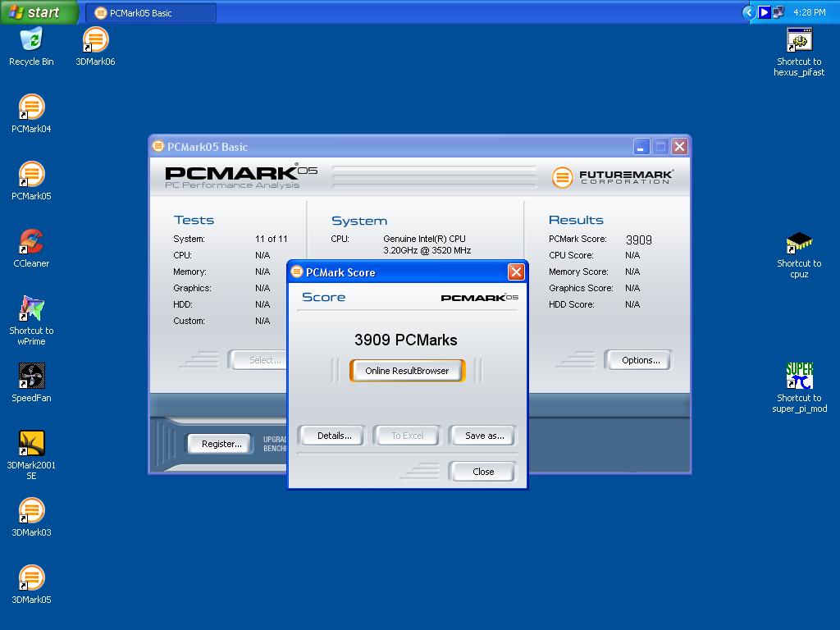Select the wPrime shortcut icon
Image resolution: width=840 pixels, height=630 pixels.
pyautogui.click(x=31, y=309)
